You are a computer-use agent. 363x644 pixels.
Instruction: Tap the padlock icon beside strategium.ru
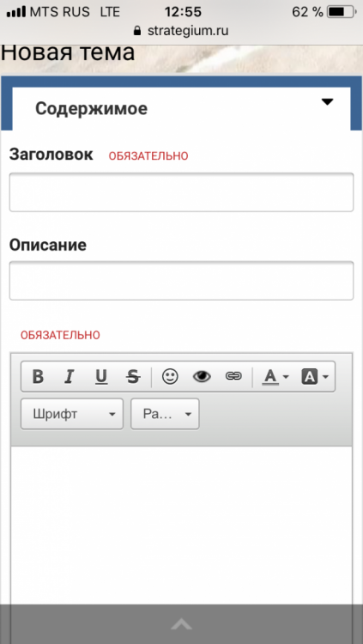pyautogui.click(x=137, y=31)
